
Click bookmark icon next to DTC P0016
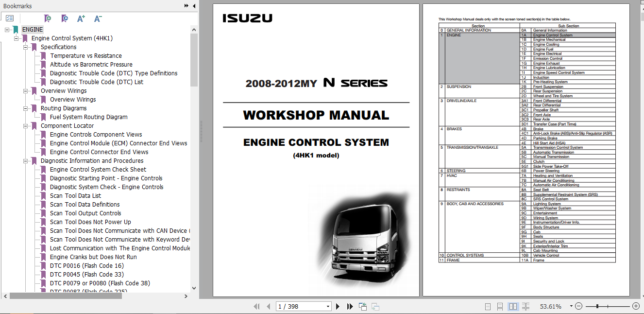[x=43, y=266]
